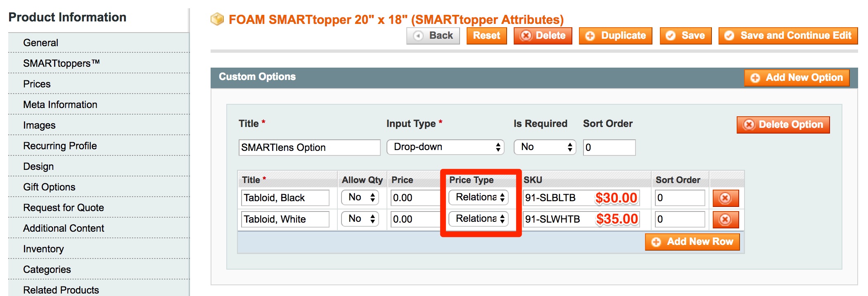Open the Additional Content tab

pyautogui.click(x=99, y=228)
